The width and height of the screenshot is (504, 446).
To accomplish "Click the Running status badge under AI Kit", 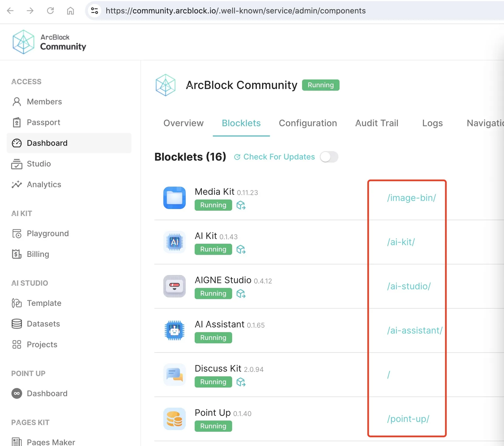I will (x=213, y=249).
